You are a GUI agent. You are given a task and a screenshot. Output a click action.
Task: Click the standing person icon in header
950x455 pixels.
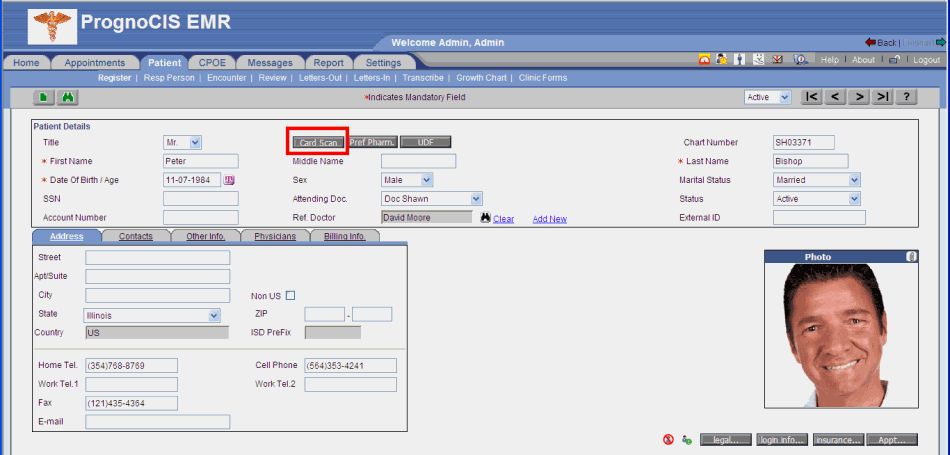740,59
